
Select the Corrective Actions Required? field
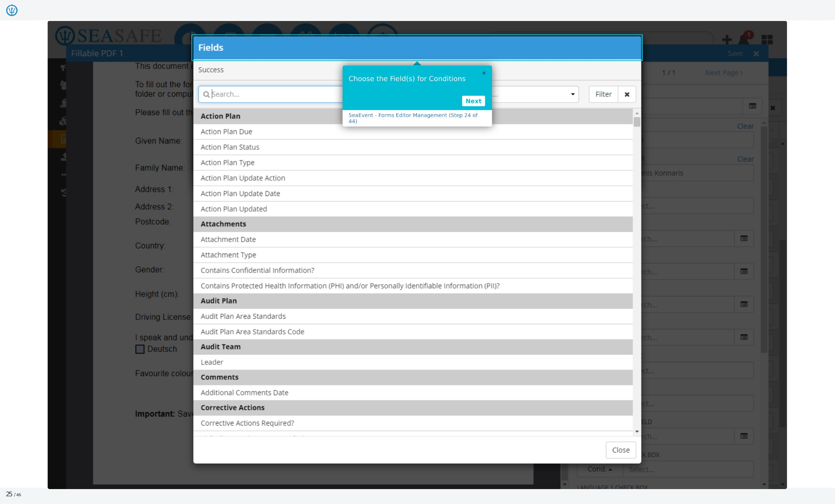(x=413, y=423)
